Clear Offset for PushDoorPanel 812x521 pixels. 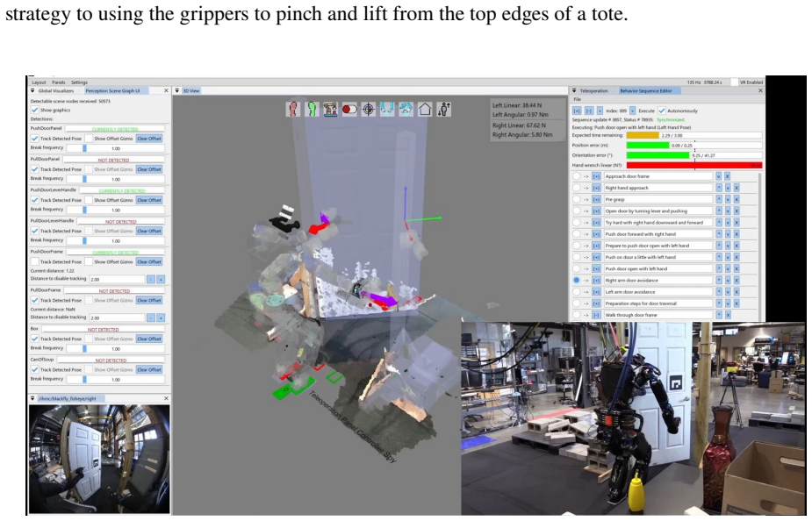[149, 139]
